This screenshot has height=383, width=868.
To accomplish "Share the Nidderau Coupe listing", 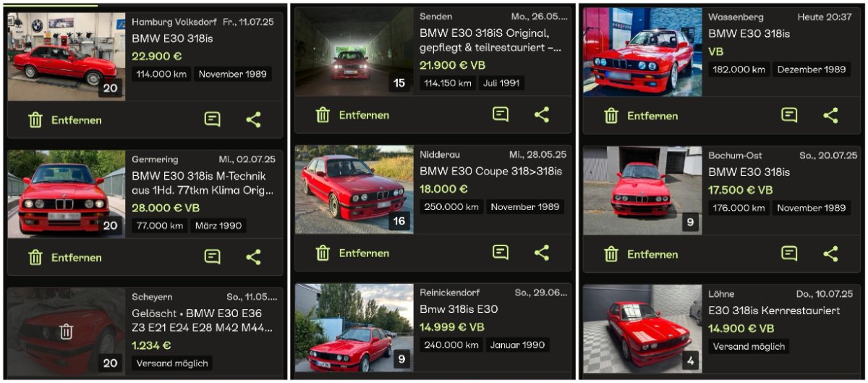I will pyautogui.click(x=542, y=253).
